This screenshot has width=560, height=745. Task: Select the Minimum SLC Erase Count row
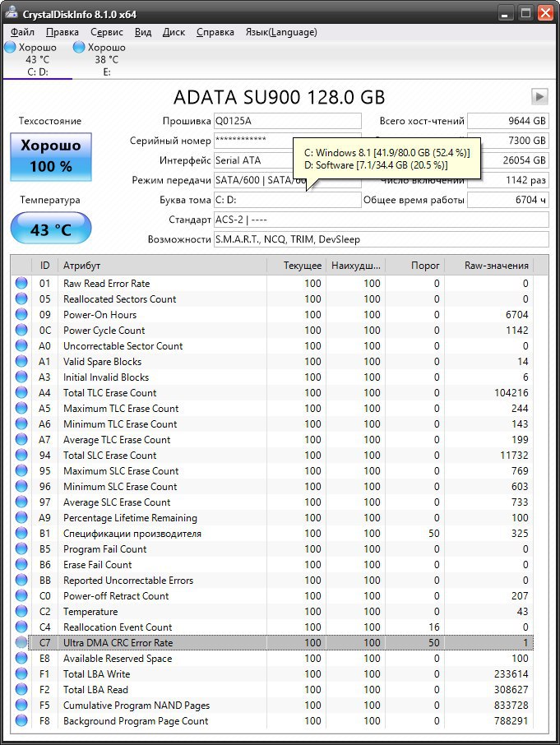272,487
